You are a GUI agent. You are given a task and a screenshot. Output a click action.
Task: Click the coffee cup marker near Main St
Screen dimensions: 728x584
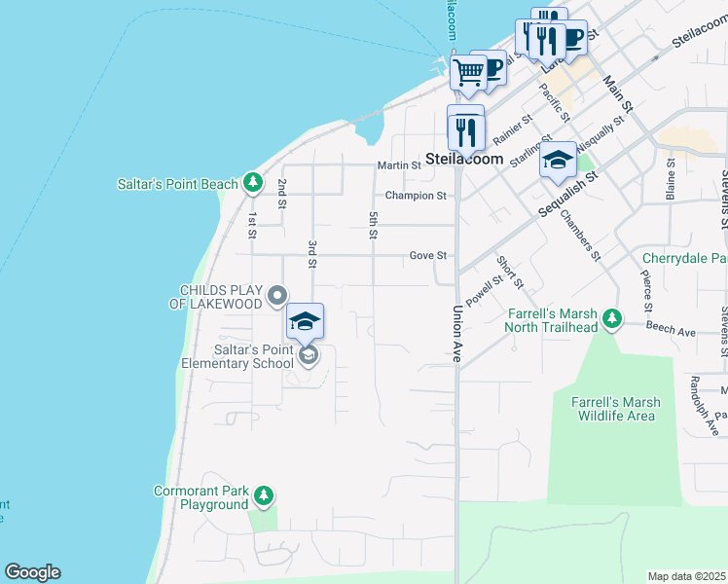coord(572,38)
